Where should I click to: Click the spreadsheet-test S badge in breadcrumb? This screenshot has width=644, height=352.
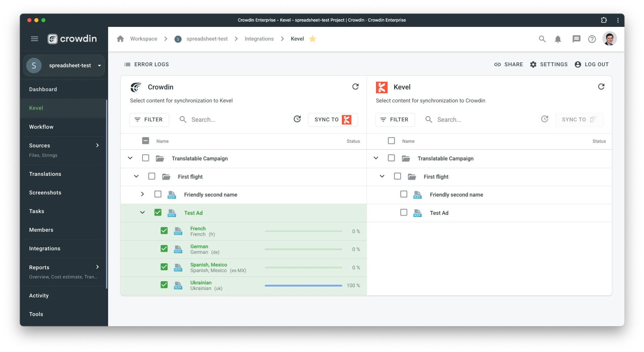coord(178,39)
